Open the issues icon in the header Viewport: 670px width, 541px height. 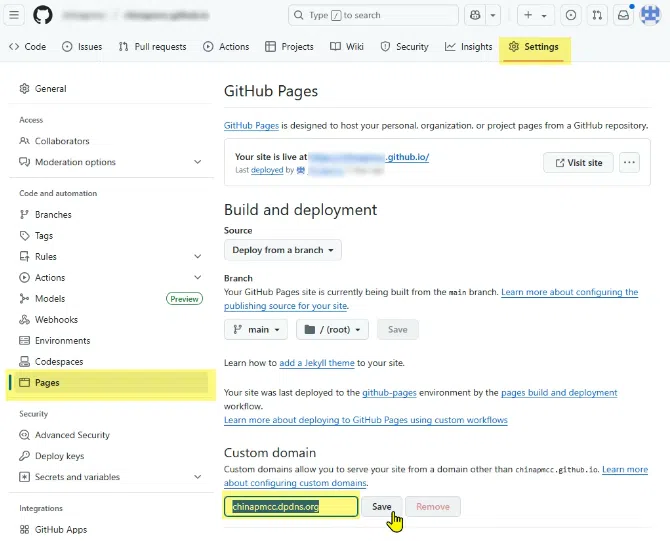point(570,15)
